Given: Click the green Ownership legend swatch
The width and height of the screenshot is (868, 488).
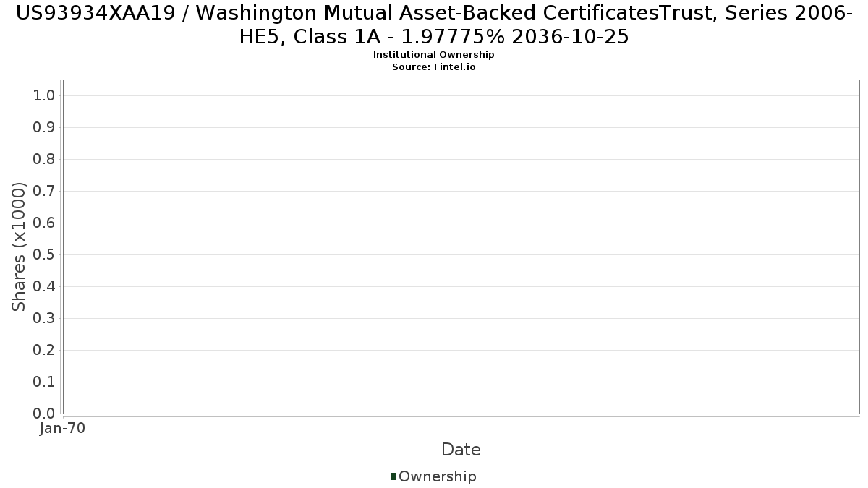Looking at the screenshot, I should coord(393,476).
